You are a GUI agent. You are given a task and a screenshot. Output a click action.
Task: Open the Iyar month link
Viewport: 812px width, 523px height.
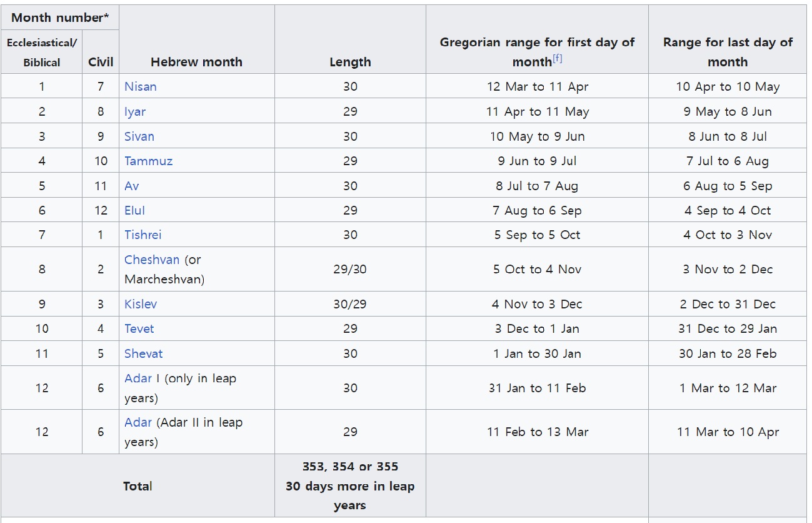[135, 111]
